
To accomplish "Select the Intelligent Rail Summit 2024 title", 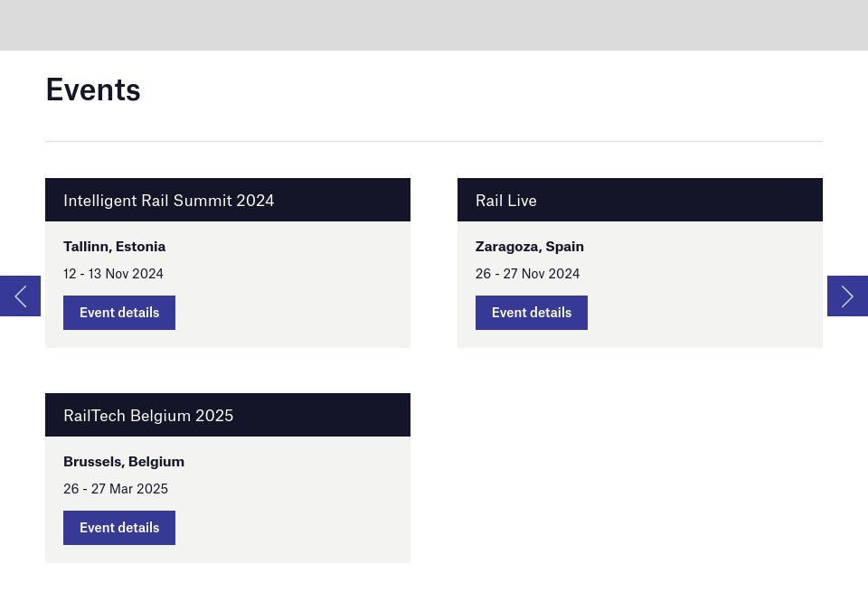I will (168, 201).
